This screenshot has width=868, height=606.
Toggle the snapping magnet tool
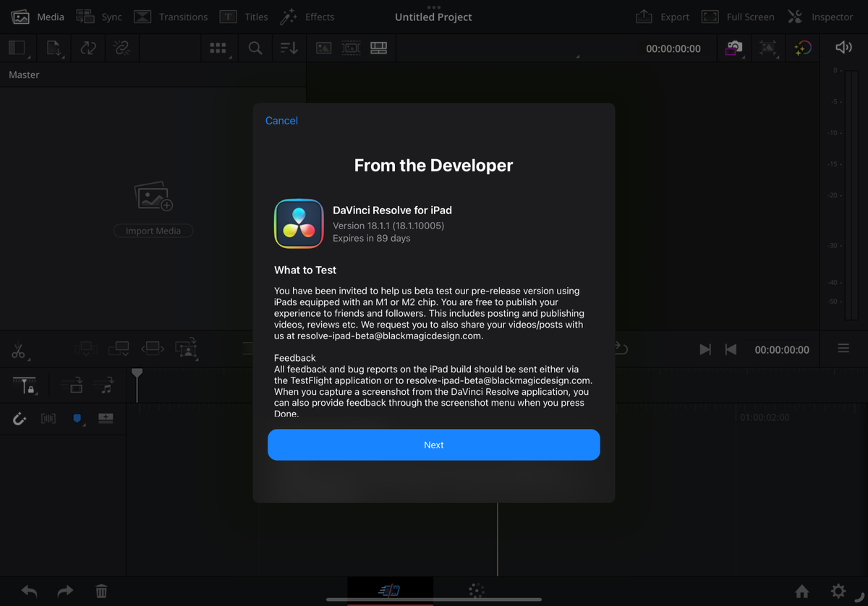click(x=18, y=419)
